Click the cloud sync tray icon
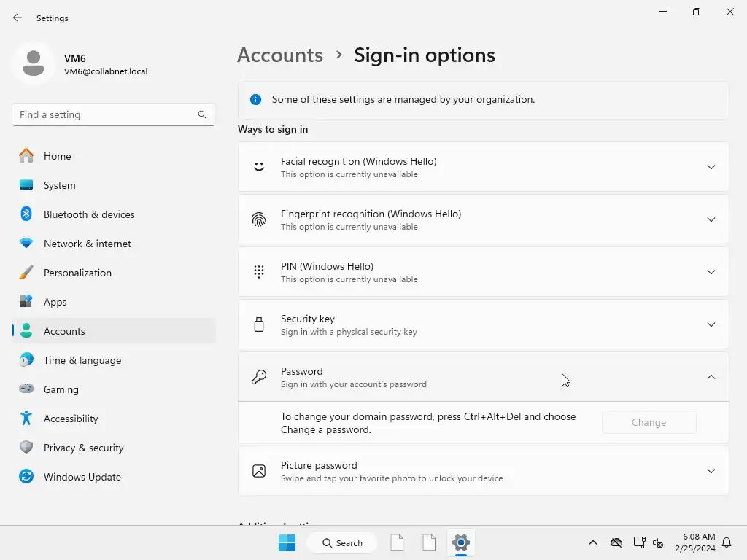The image size is (747, 560). 616,542
